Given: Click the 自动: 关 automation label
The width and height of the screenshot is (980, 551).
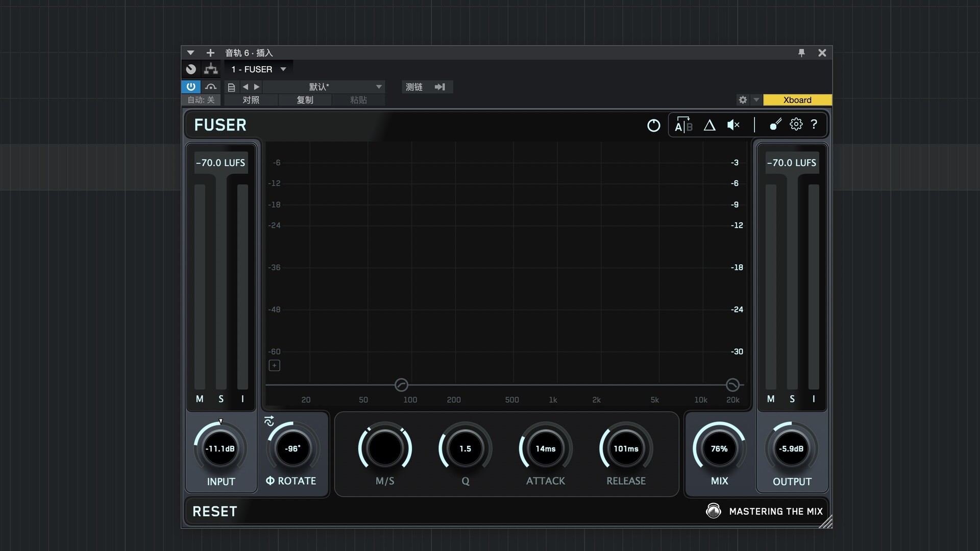Looking at the screenshot, I should pyautogui.click(x=201, y=100).
